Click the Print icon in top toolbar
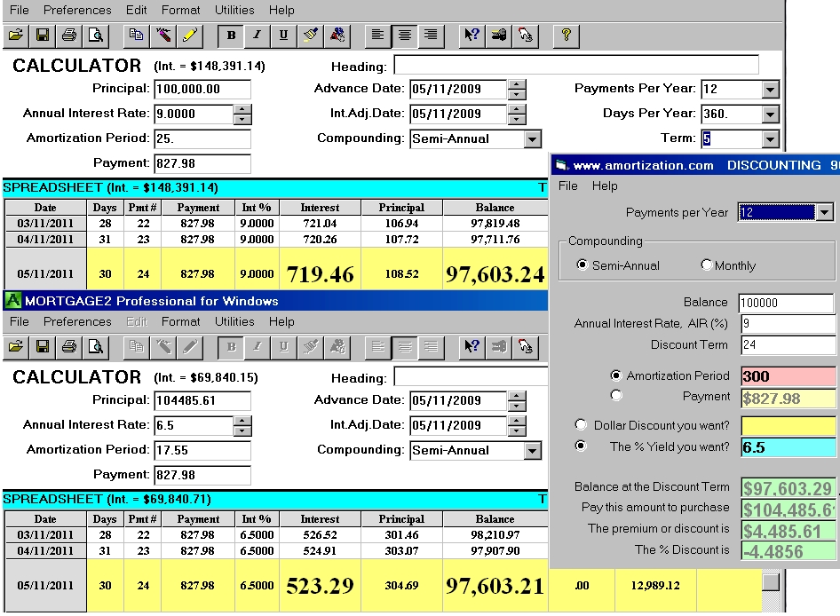Image resolution: width=840 pixels, height=616 pixels. coord(68,36)
